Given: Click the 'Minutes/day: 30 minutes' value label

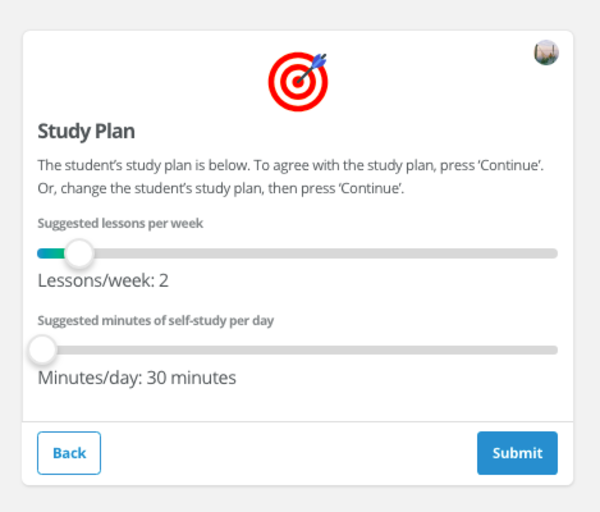Looking at the screenshot, I should (x=137, y=378).
